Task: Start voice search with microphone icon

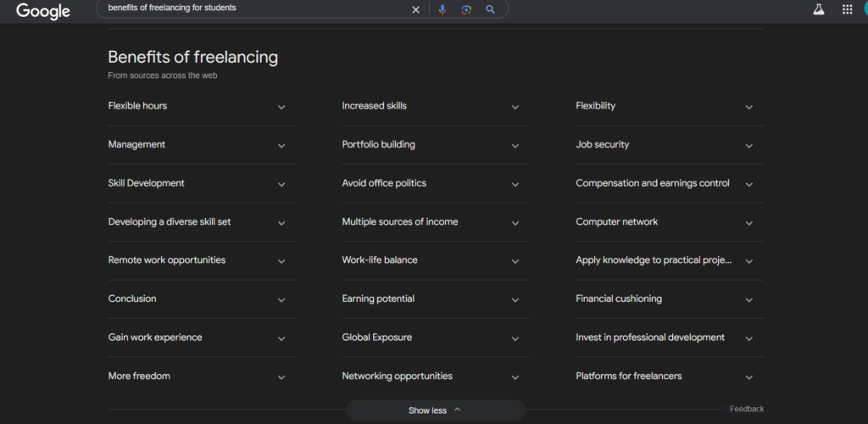Action: 442,9
